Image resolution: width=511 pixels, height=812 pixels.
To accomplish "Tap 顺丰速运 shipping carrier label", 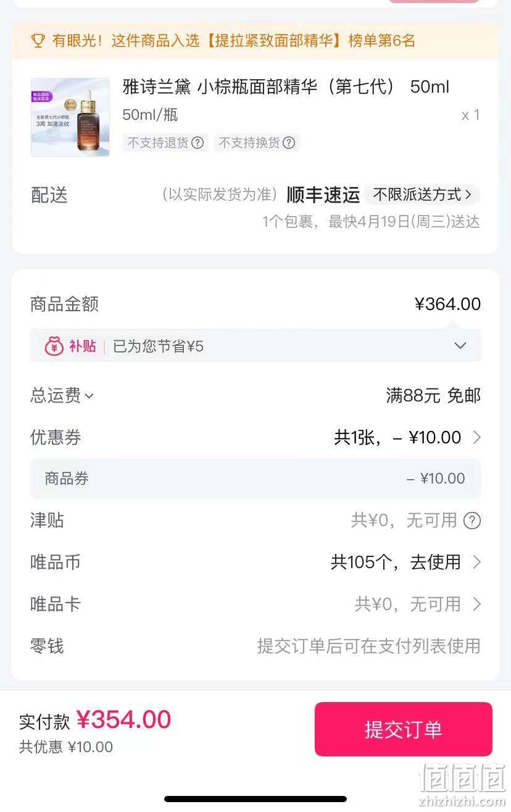I will click(x=323, y=195).
